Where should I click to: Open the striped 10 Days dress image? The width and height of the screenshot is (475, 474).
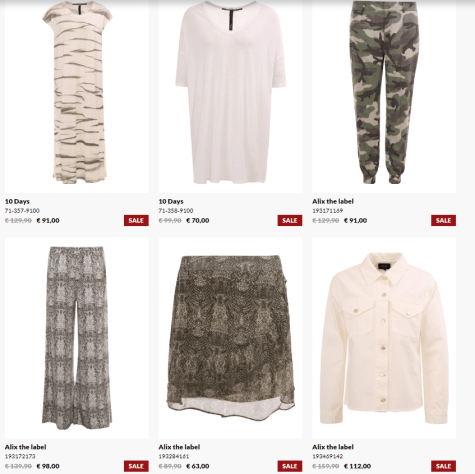(x=77, y=97)
